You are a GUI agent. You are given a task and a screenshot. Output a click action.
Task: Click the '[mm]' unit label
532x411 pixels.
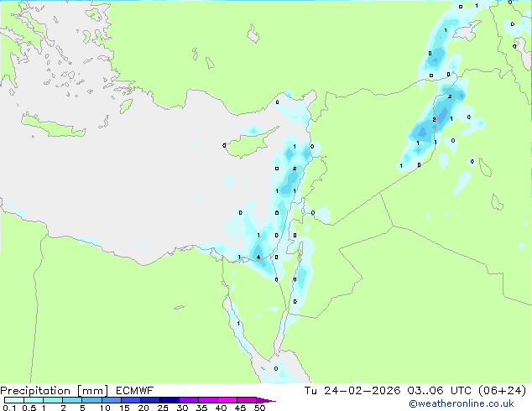tap(92, 391)
